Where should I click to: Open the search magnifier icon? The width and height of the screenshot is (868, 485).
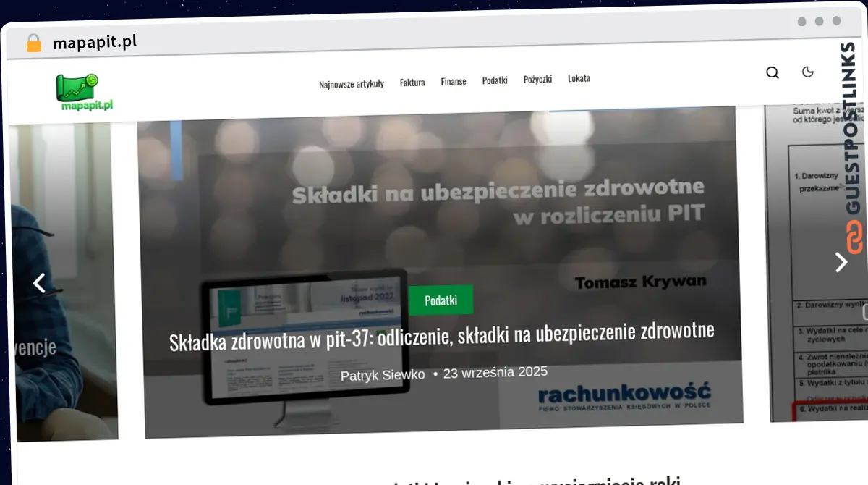pos(773,72)
